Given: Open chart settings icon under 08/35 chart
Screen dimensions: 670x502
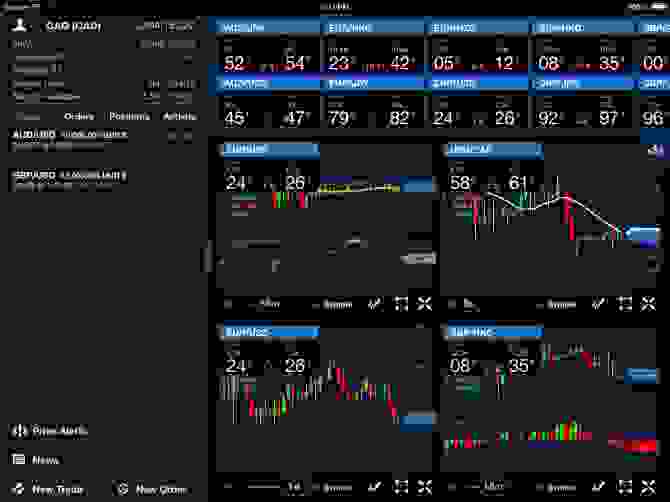Looking at the screenshot, I should tap(624, 486).
